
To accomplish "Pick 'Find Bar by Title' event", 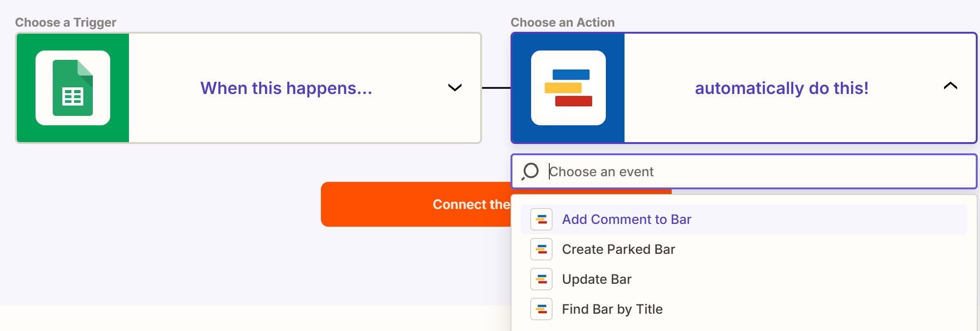I will click(744, 309).
